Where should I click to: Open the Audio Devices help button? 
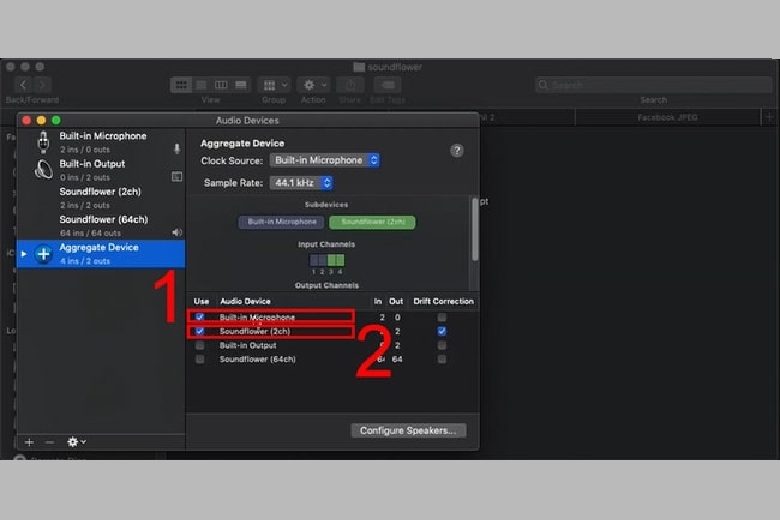(457, 151)
